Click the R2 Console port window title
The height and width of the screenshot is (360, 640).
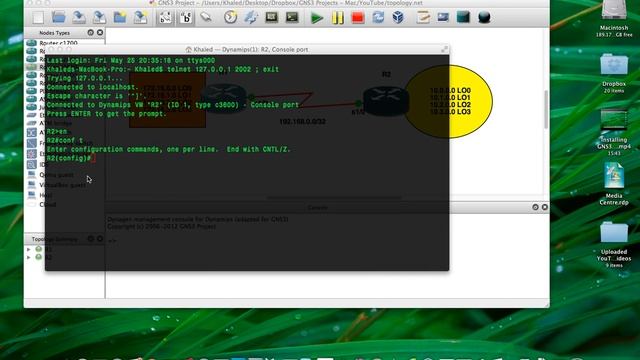[247, 49]
